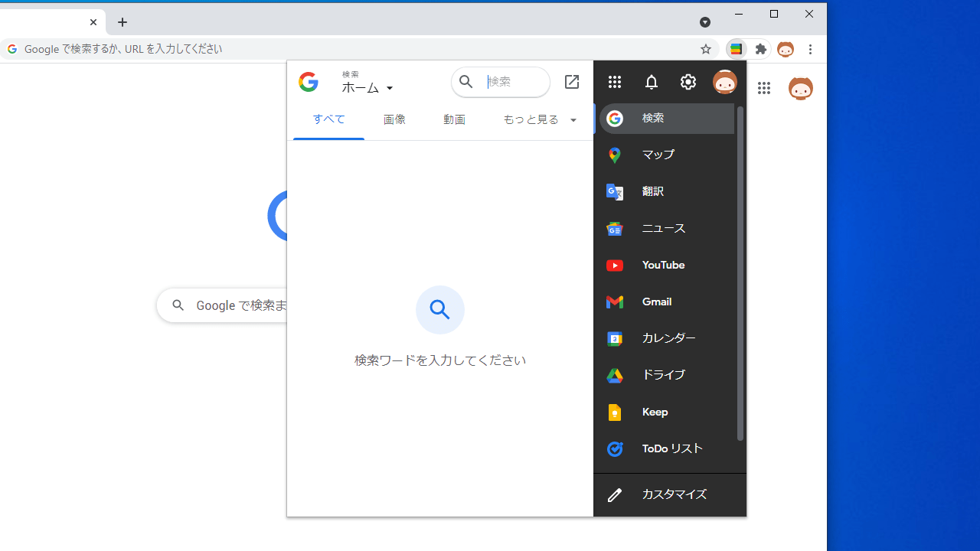The width and height of the screenshot is (980, 551).
Task: Open Google apps grid on page
Action: click(764, 88)
